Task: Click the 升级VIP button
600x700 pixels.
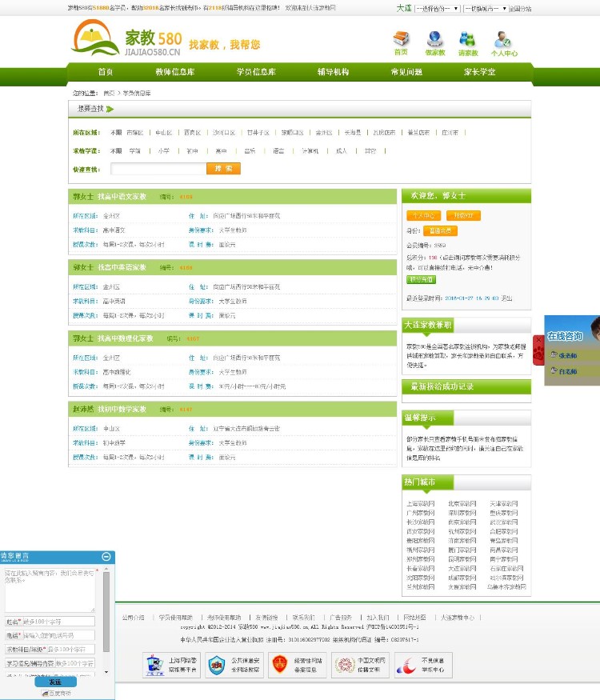Action: (x=463, y=216)
